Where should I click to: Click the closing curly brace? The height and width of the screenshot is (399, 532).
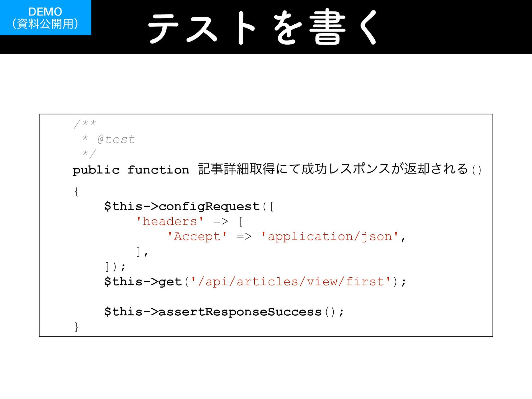77,327
